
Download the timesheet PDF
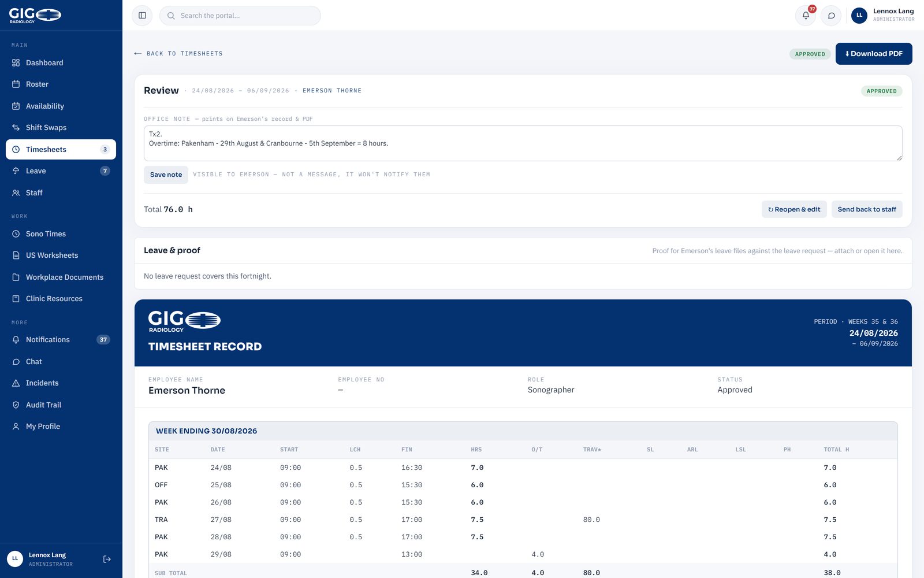(874, 54)
